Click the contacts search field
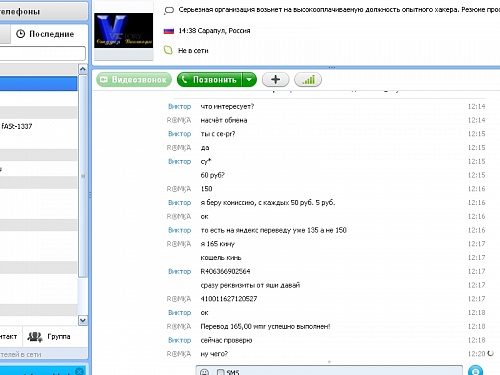 42,53
